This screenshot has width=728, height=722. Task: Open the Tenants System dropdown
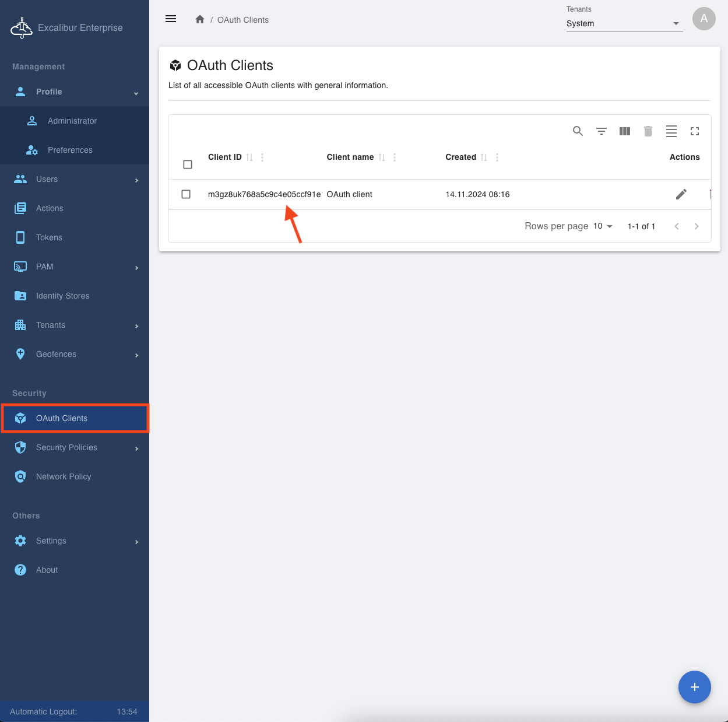pyautogui.click(x=624, y=23)
